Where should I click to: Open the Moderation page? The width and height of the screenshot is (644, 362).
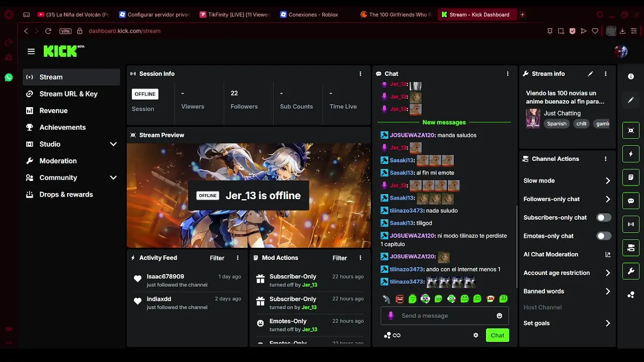[x=71, y=161]
